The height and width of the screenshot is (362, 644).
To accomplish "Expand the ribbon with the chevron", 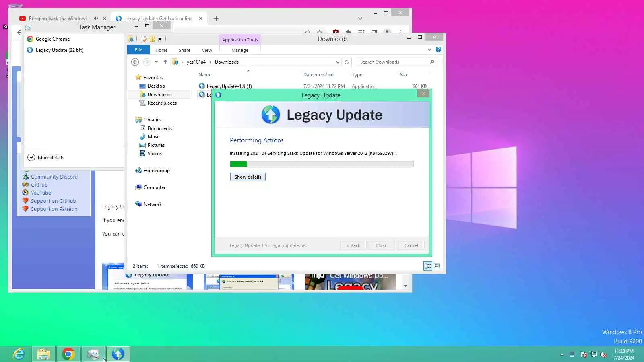I will (x=429, y=49).
